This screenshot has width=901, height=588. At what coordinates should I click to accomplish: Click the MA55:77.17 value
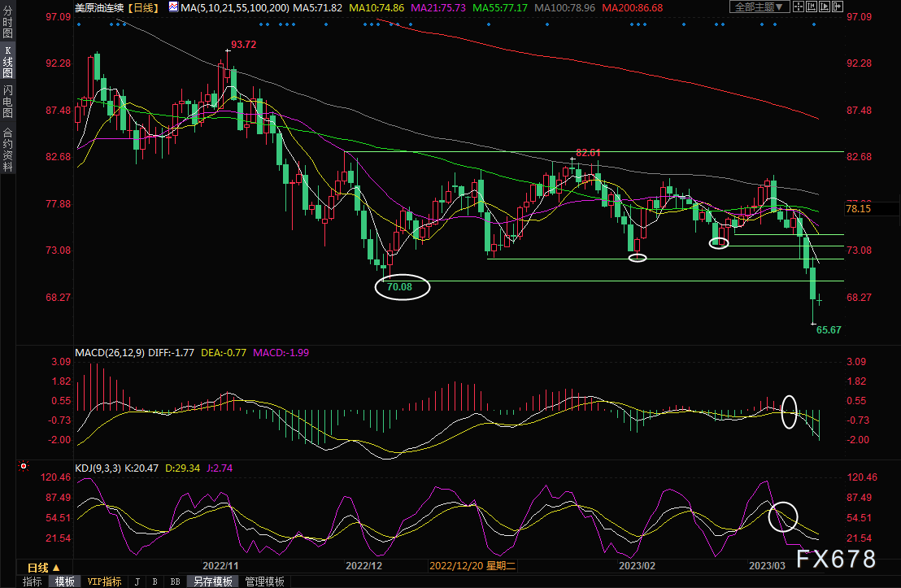pyautogui.click(x=500, y=8)
